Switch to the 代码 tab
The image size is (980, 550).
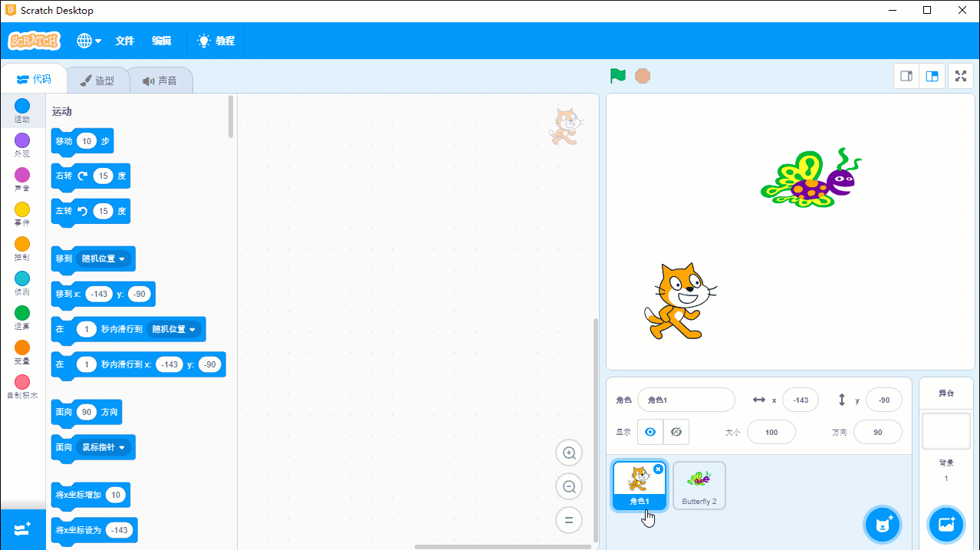click(x=34, y=79)
